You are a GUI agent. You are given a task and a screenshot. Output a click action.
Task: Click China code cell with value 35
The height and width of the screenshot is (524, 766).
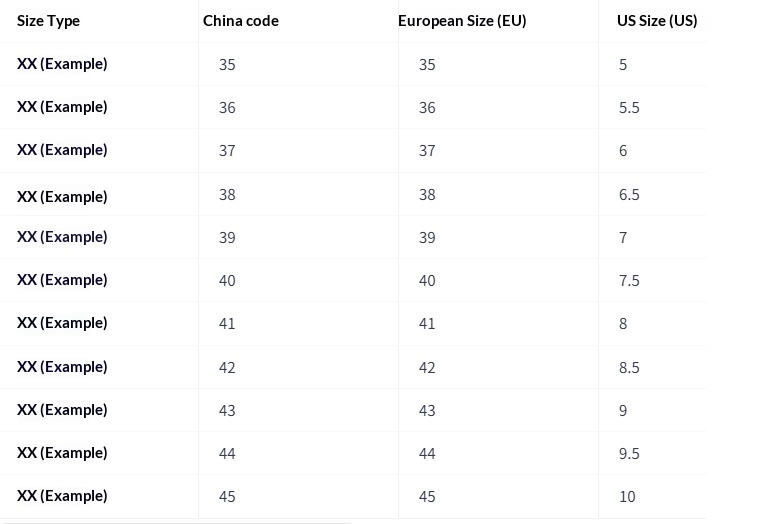[227, 65]
